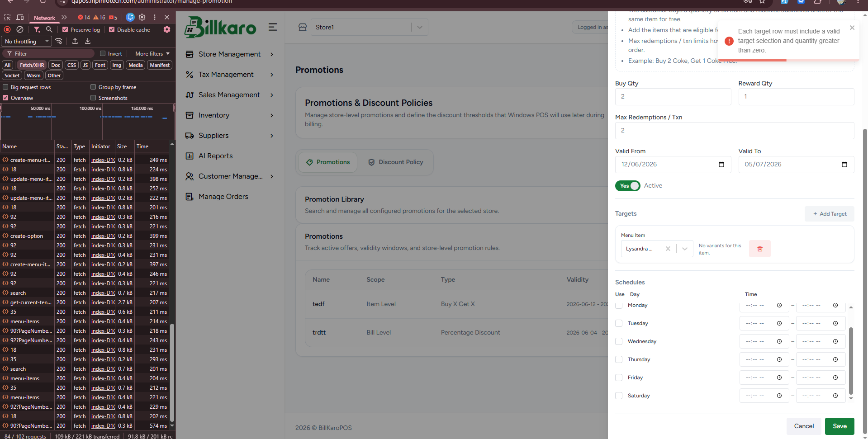Dismiss the target row error toast
Image resolution: width=868 pixels, height=439 pixels.
[852, 28]
